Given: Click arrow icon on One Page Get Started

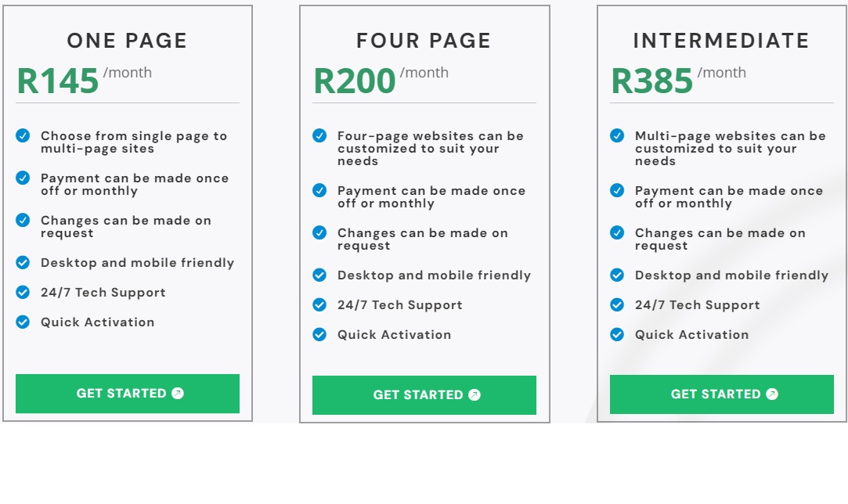Looking at the screenshot, I should coord(178,394).
